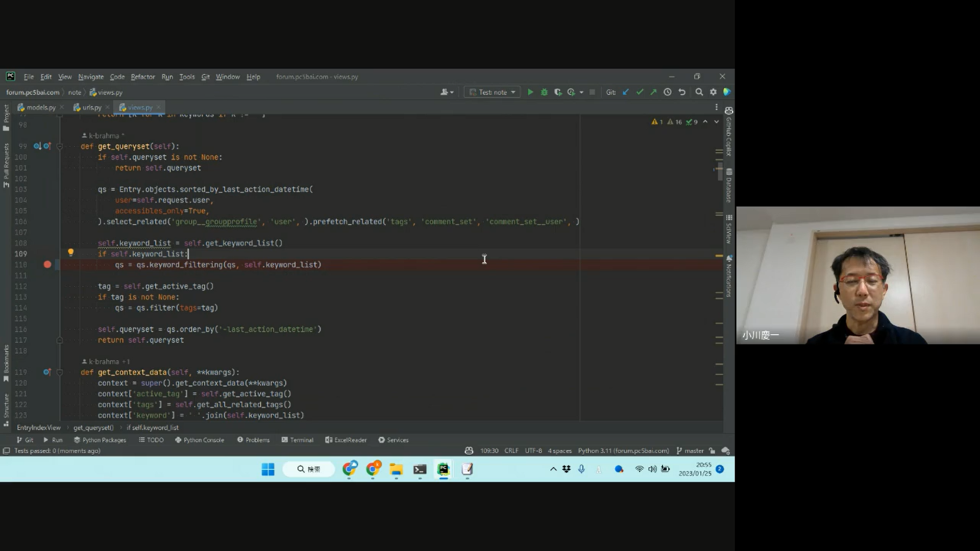Click the editor vertical scrollbar
The width and height of the screenshot is (980, 551).
click(720, 172)
